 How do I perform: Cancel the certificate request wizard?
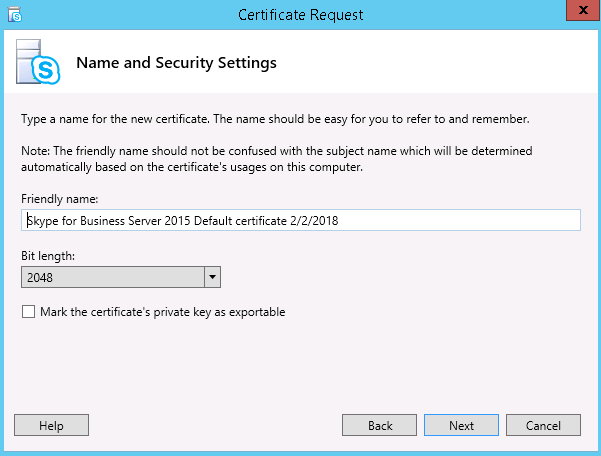(544, 425)
